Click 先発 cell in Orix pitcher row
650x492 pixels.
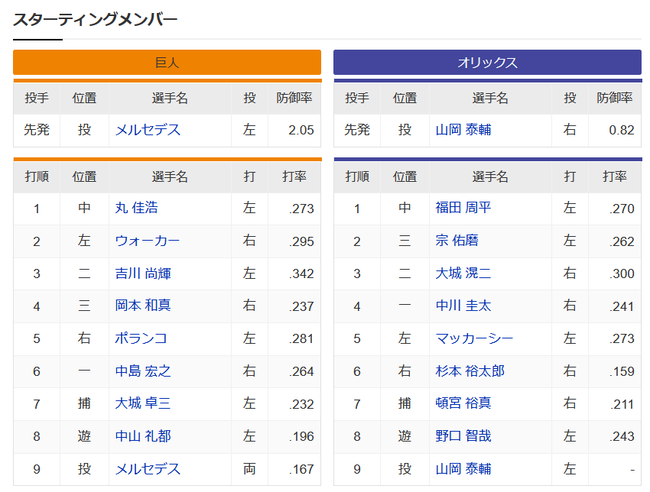[x=357, y=130]
